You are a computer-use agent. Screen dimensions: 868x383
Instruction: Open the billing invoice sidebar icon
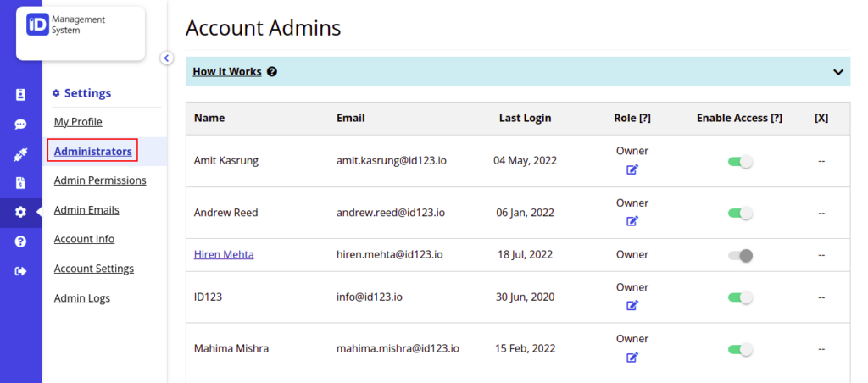pos(20,183)
